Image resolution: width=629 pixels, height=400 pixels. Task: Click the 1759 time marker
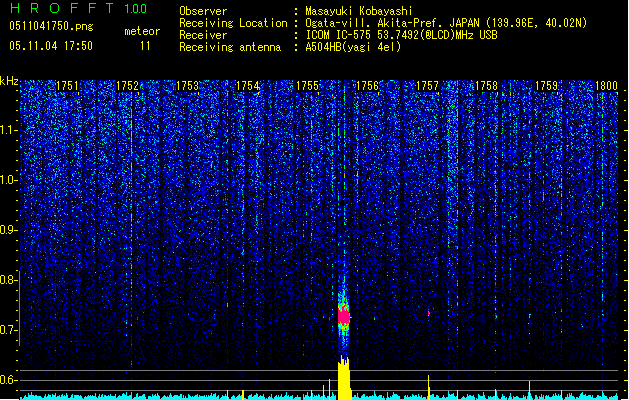click(547, 86)
